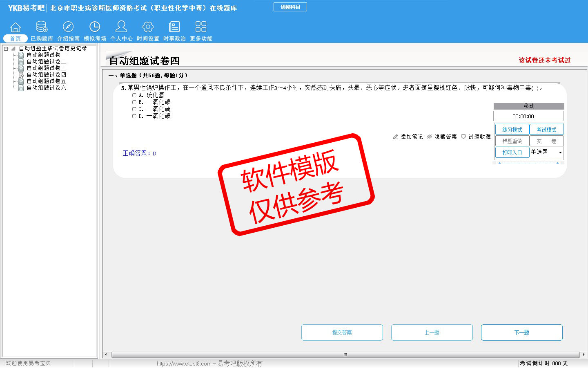This screenshot has width=588, height=368.
Task: Click the https://www.etest8.com footer link
Action: point(184,364)
